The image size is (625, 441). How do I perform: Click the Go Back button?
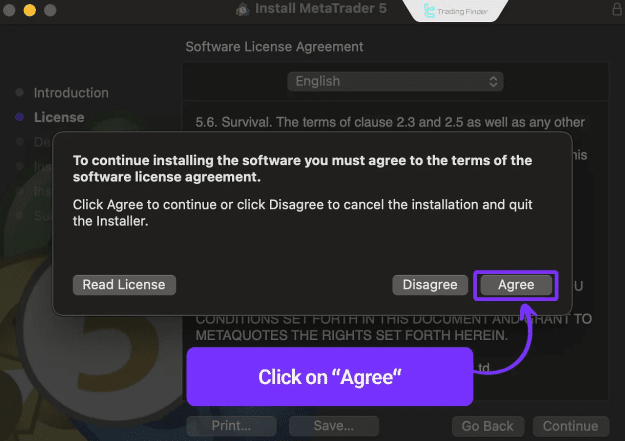click(488, 426)
